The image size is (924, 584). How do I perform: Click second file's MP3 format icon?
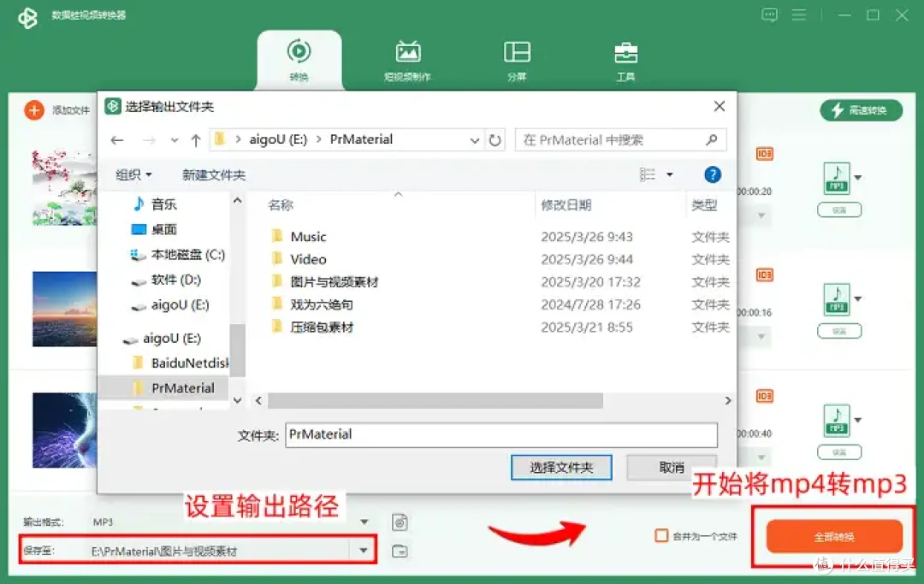coord(837,299)
